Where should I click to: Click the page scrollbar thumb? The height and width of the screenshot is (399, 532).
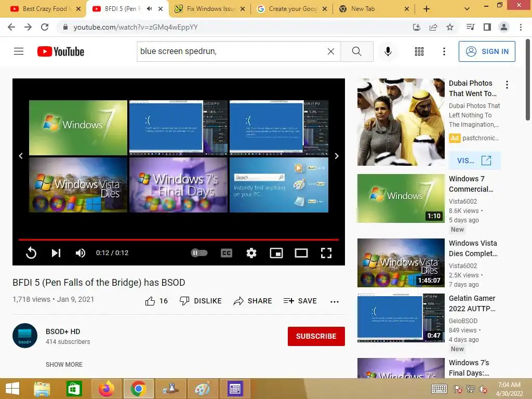tap(528, 79)
